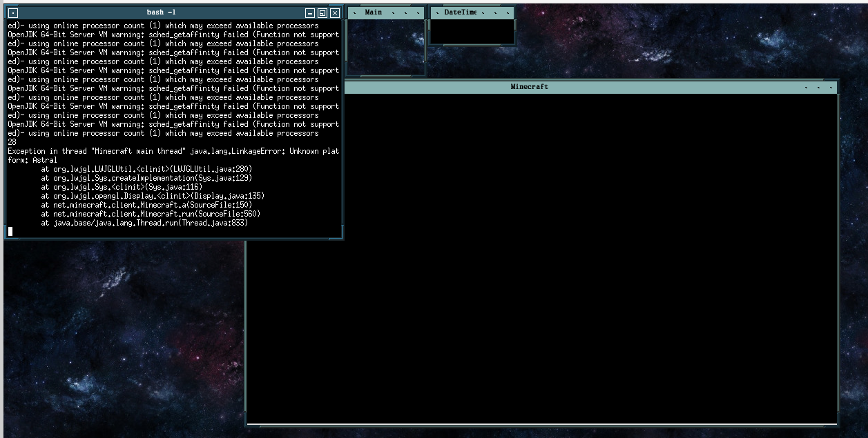Click the Main window title label
This screenshot has height=438, width=868.
click(373, 12)
